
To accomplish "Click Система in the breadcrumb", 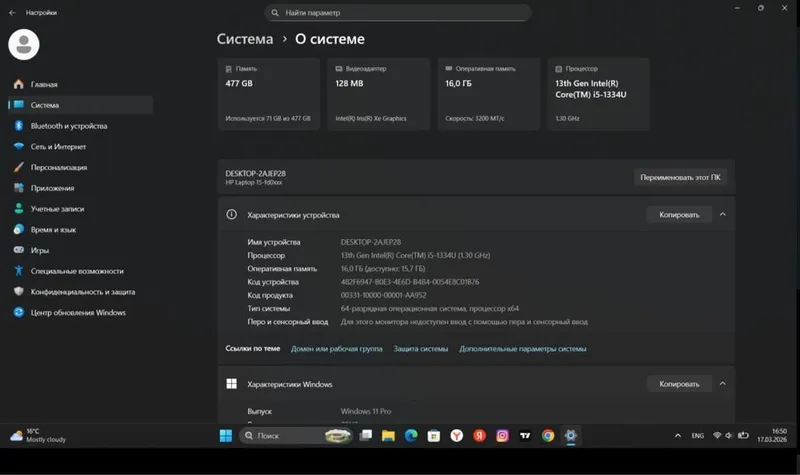I will pyautogui.click(x=245, y=39).
